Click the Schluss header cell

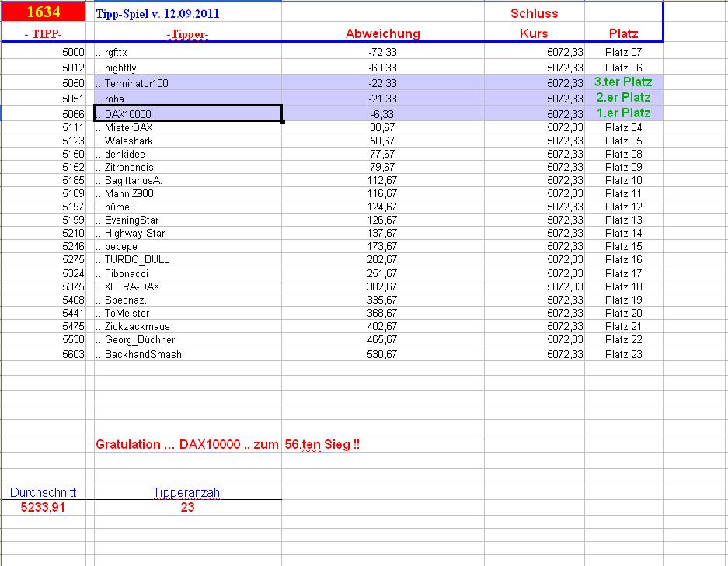pyautogui.click(x=535, y=12)
